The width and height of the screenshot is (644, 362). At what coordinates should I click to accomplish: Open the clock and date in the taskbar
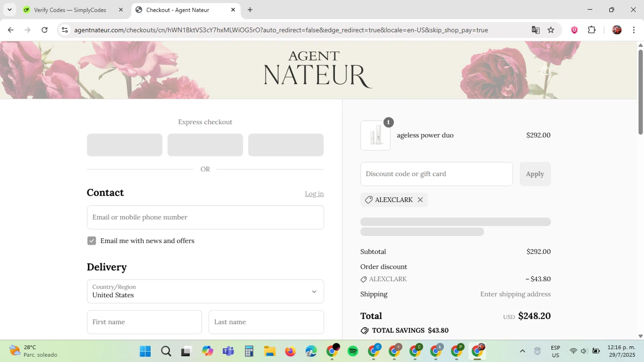click(x=621, y=351)
